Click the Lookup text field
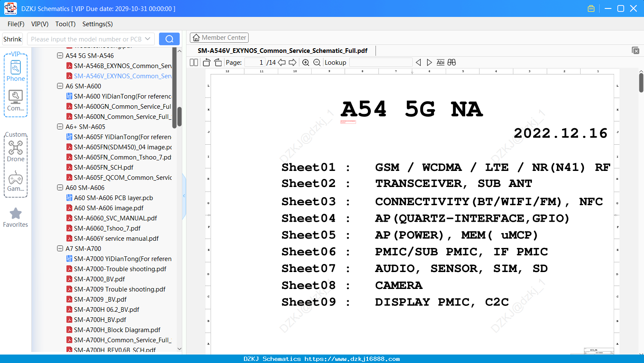The width and height of the screenshot is (644, 363). point(381,63)
